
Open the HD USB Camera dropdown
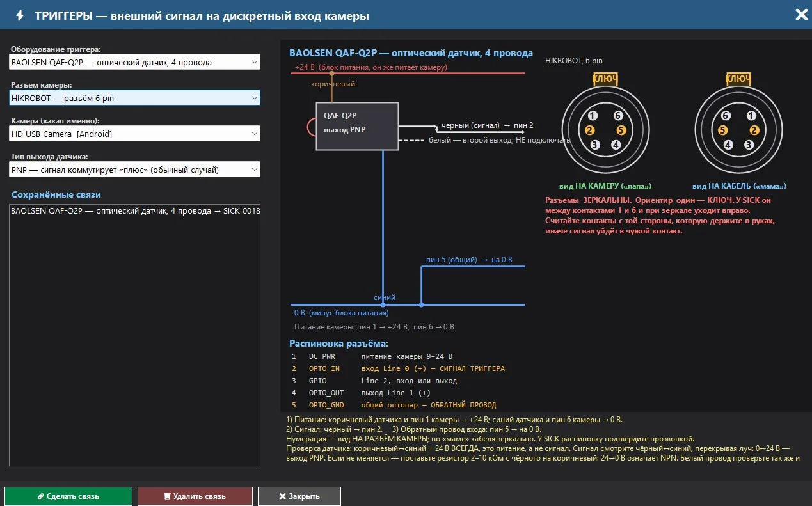(x=135, y=134)
